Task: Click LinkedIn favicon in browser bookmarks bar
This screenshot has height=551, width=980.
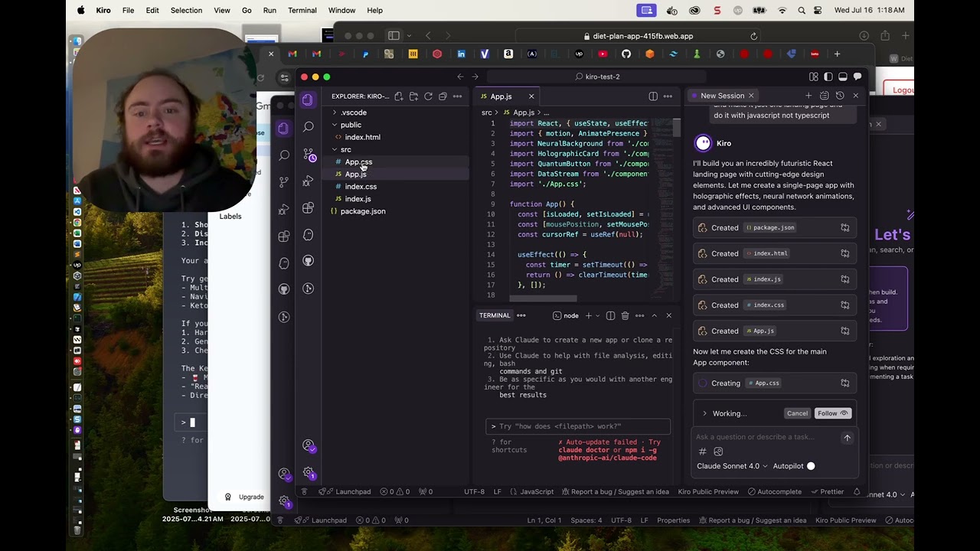Action: pos(461,54)
